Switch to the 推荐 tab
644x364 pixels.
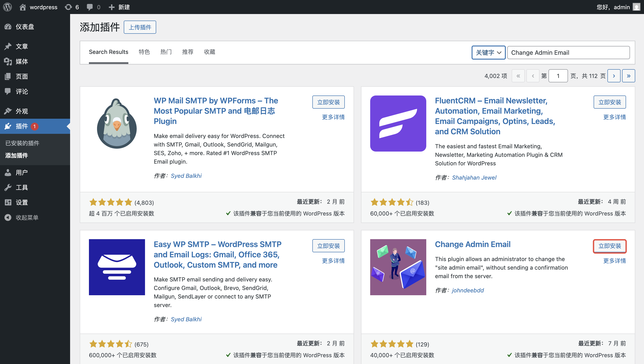[188, 52]
